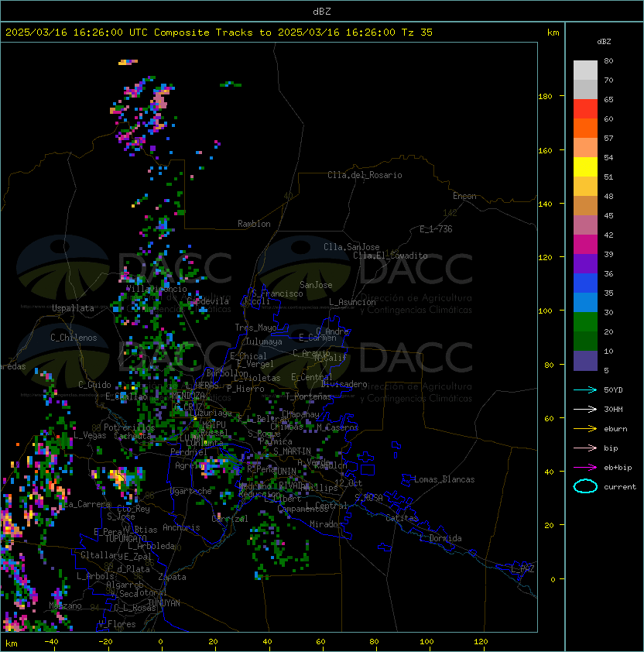Select the magenta 39–42 dBZ swatch
644x652 pixels.
point(585,244)
